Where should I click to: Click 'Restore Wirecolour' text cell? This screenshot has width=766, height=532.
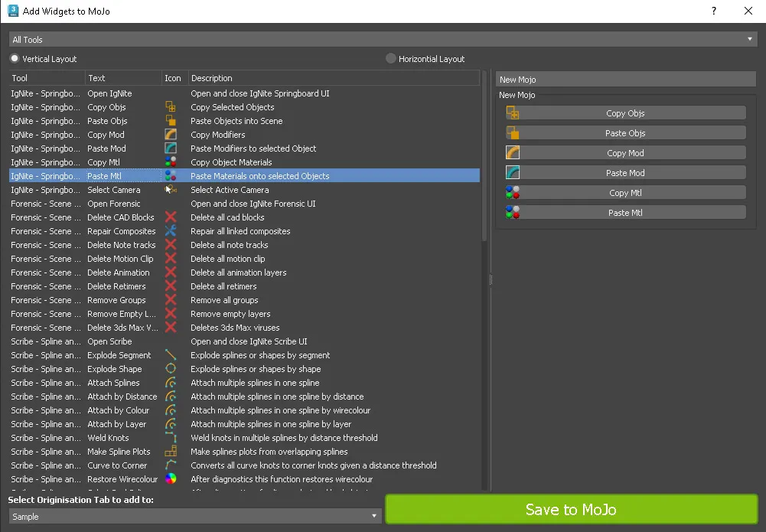pos(122,479)
